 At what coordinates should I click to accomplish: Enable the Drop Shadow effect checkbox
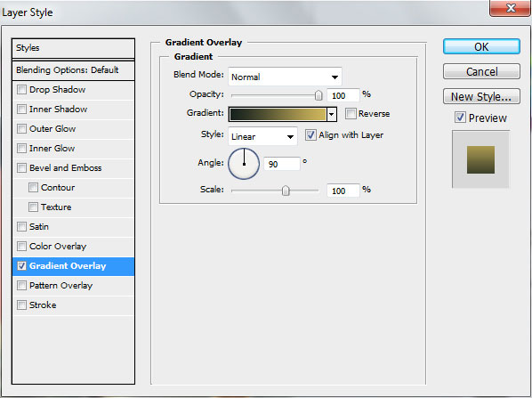(x=21, y=90)
